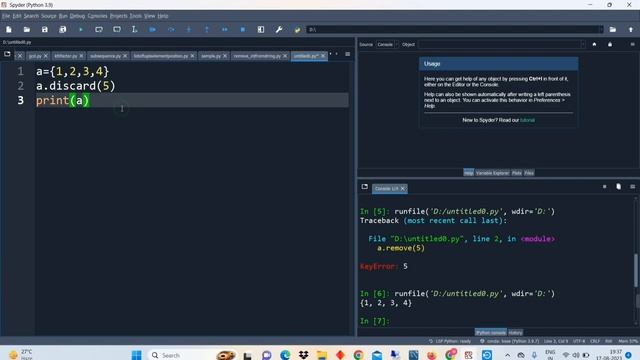Image resolution: width=640 pixels, height=360 pixels.
Task: Start debugging the file
Action: pyautogui.click(x=153, y=29)
